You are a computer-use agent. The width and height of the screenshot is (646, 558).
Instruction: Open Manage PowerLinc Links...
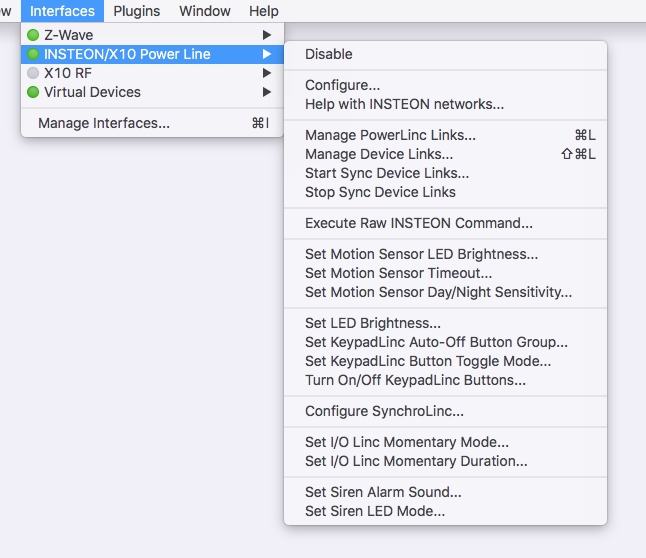445,135
